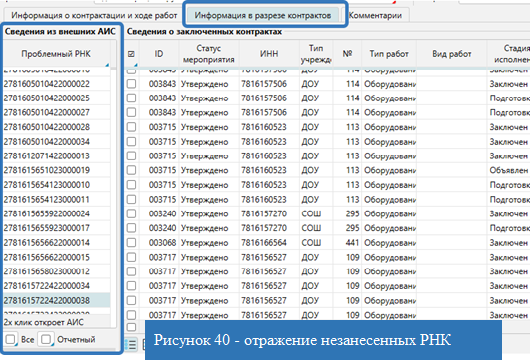Viewport: 530px width, 363px height.
Task: Click the Сведения о заключенных контрактах title
Action: [x=204, y=31]
